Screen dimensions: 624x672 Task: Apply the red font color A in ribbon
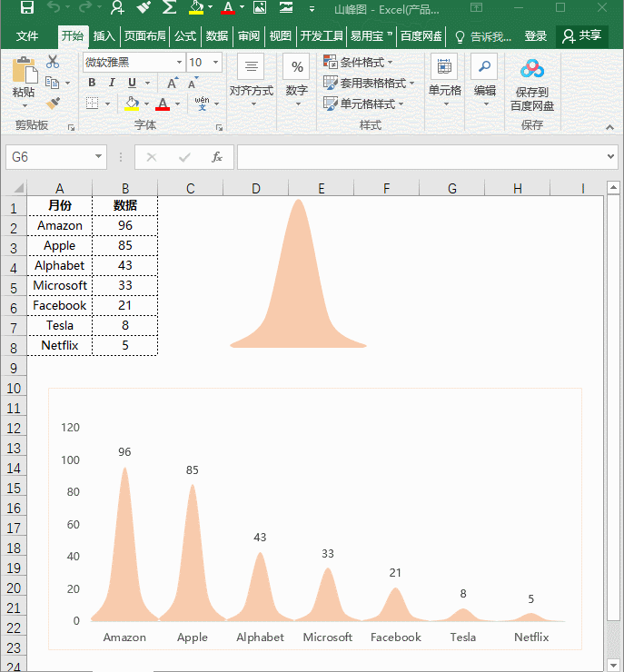coord(163,104)
